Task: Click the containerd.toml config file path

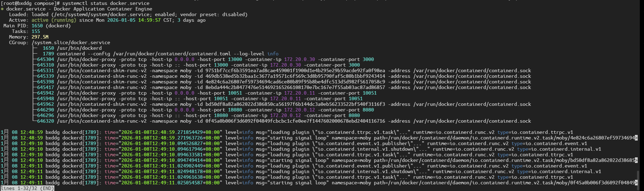Action: [x=172, y=54]
